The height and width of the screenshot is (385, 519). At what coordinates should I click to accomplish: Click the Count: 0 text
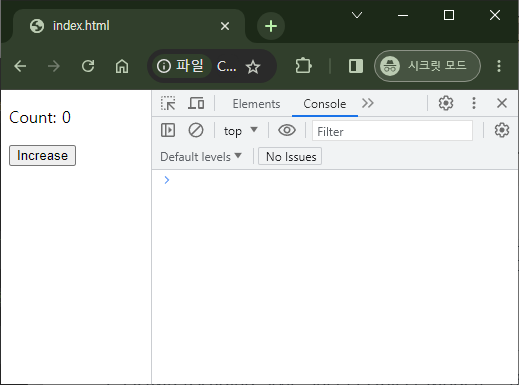point(40,118)
